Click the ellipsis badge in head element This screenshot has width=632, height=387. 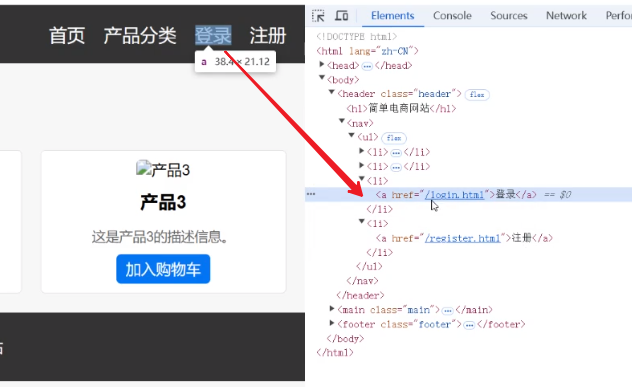tap(367, 66)
